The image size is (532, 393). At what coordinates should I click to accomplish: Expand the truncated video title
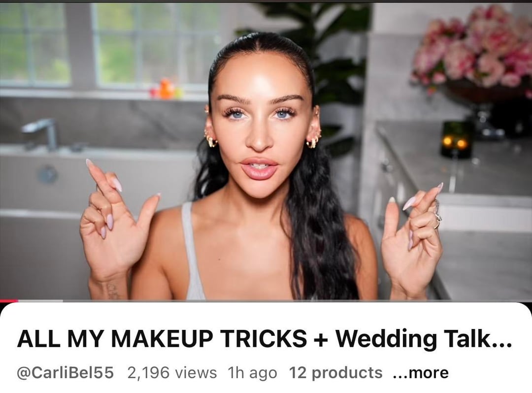tap(265, 338)
